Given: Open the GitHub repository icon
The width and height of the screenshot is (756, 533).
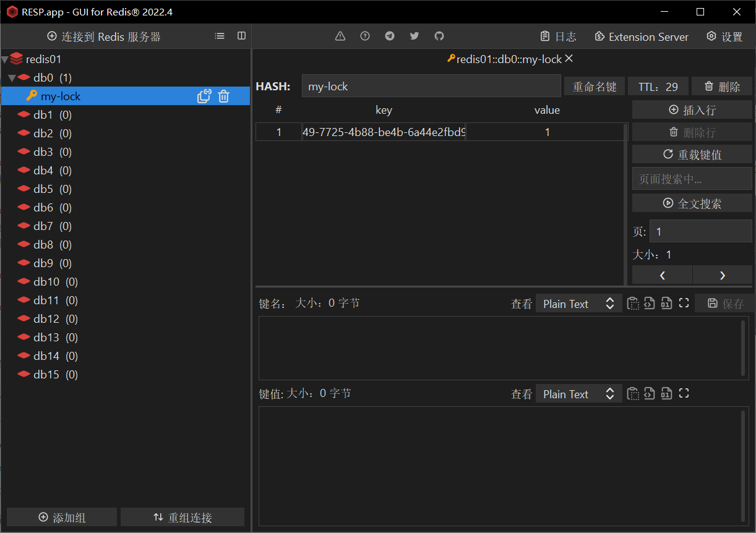Looking at the screenshot, I should (439, 36).
